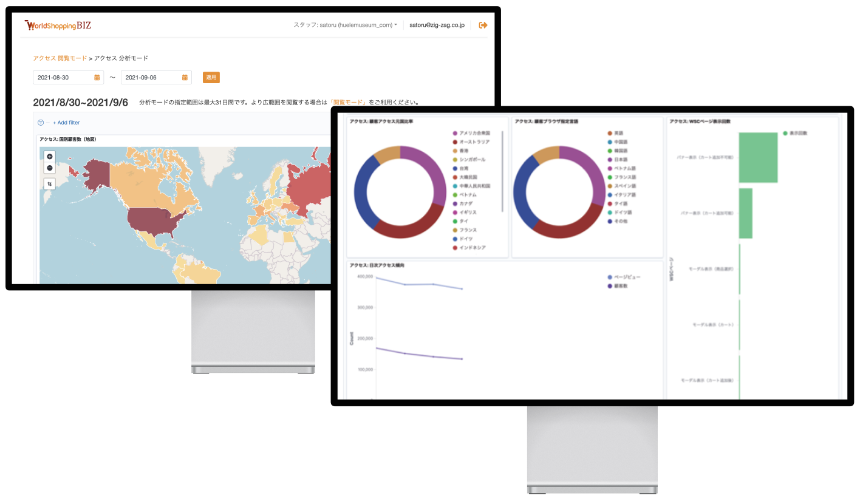Toggle 大韓民国 legend entry
Screen dimensions: 860x504
point(463,177)
